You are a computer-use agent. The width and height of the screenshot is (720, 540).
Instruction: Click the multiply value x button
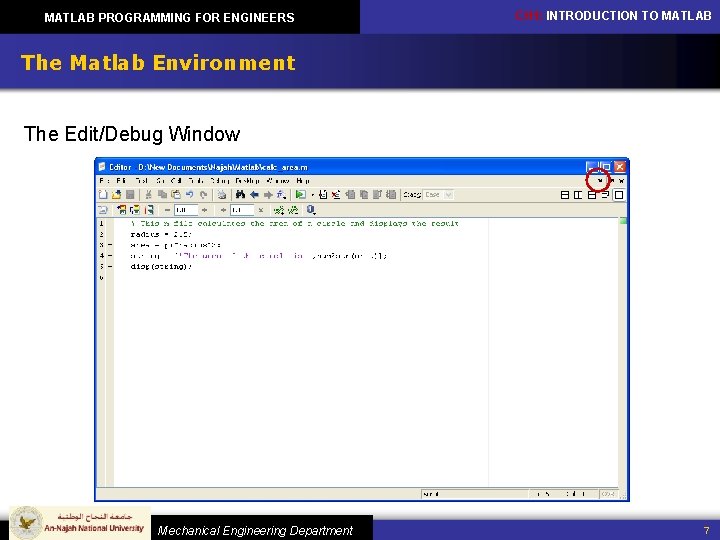[x=261, y=210]
